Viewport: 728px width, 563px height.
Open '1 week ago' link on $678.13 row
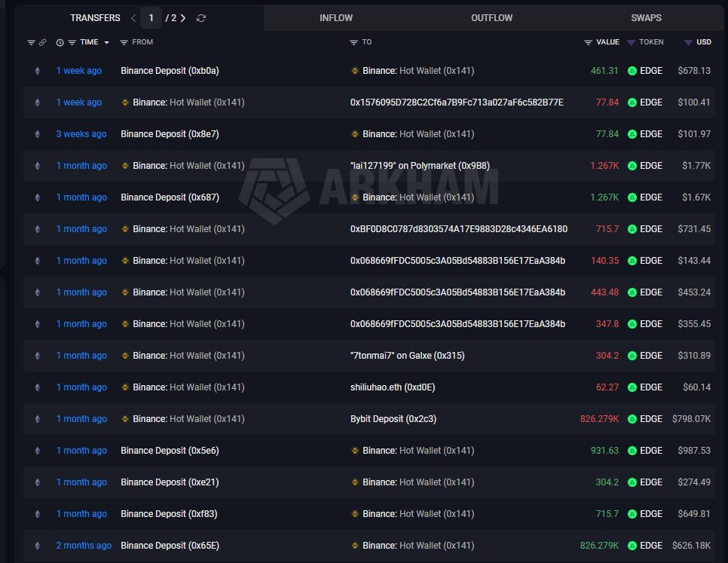79,71
